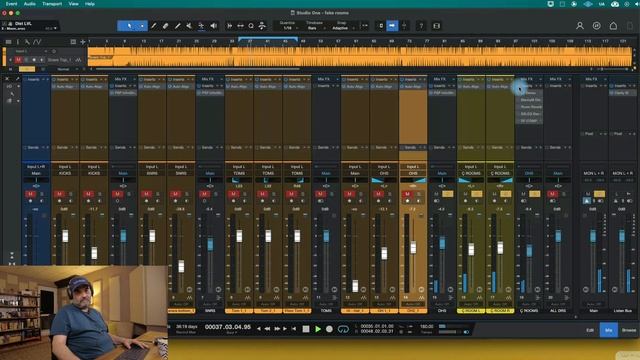
Task: Select the Mute tool
Action: [x=189, y=26]
